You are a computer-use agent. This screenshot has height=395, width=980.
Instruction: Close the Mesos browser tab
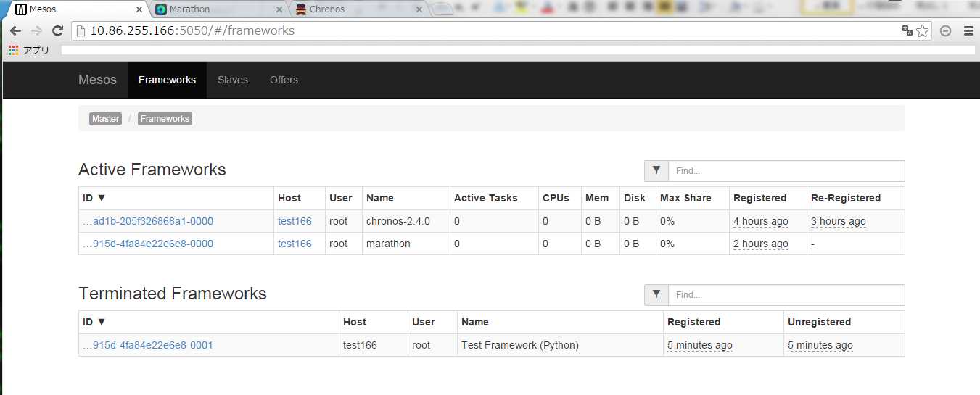139,9
